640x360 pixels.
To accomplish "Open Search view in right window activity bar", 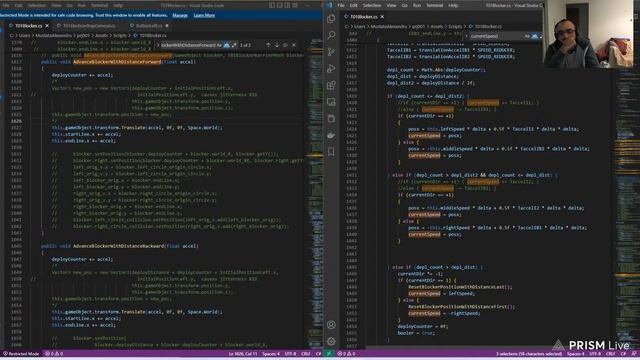I will pyautogui.click(x=331, y=36).
